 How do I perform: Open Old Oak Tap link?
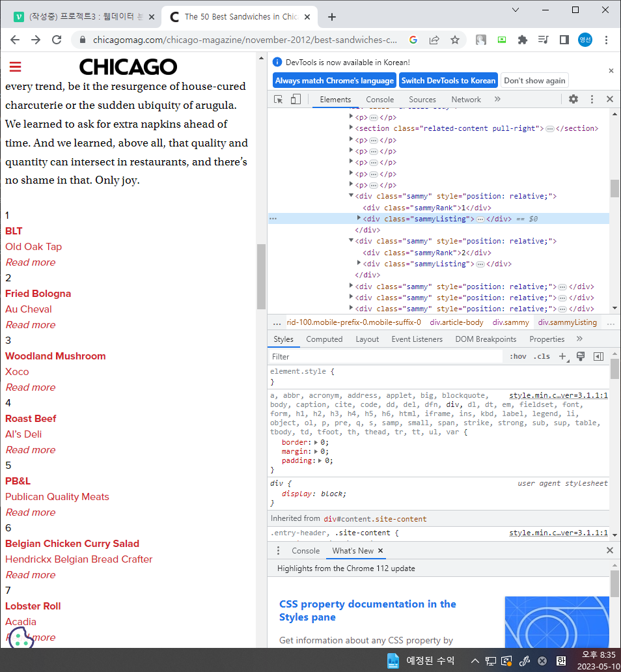[x=33, y=247]
